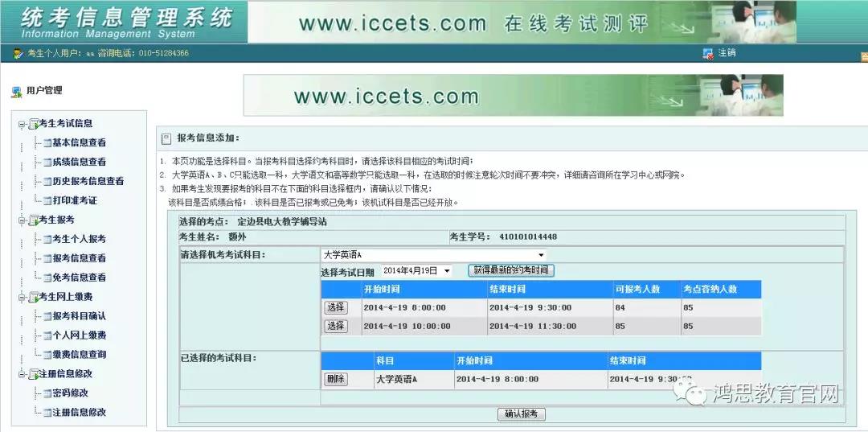Click page icon beside 打印准考证

[47, 201]
